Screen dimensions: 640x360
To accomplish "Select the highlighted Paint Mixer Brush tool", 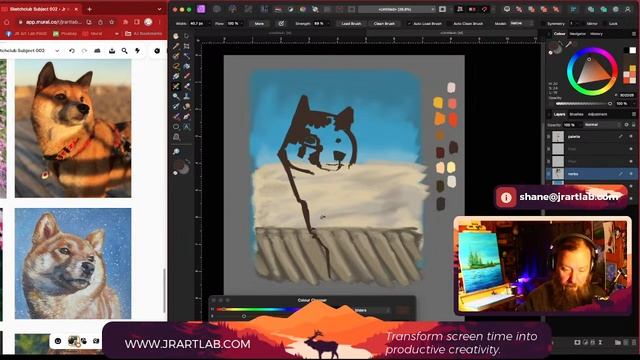I will 176,86.
